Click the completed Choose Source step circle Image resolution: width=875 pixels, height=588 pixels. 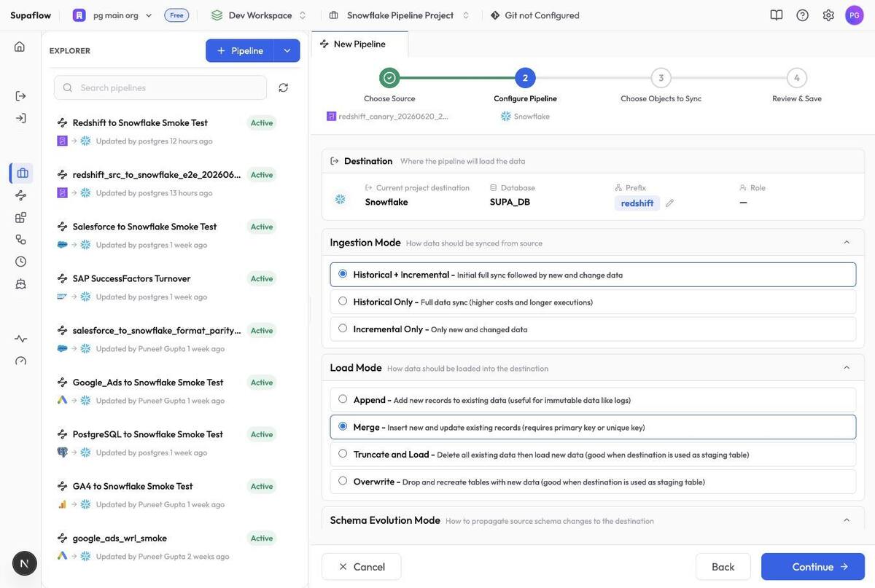pos(389,78)
